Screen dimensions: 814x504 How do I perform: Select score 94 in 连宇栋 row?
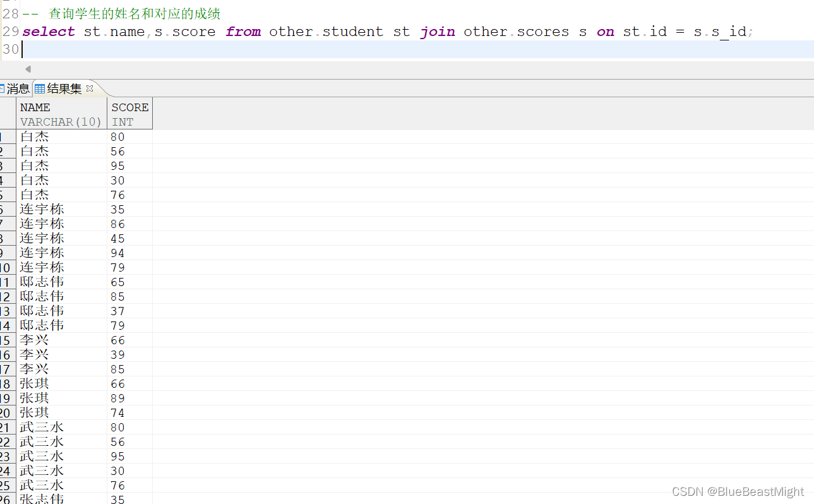[x=129, y=253]
